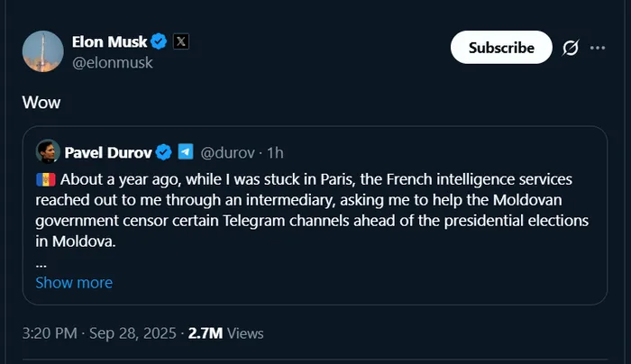Click the 1h timestamp on the quoted post
Screen dimensions: 631x364
[275, 151]
